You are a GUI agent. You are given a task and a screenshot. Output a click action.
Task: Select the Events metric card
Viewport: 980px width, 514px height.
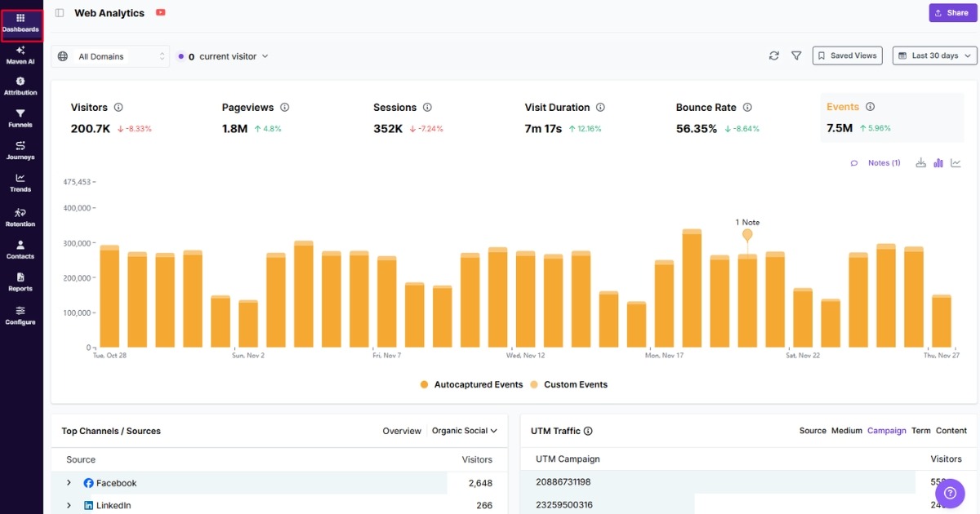point(890,117)
